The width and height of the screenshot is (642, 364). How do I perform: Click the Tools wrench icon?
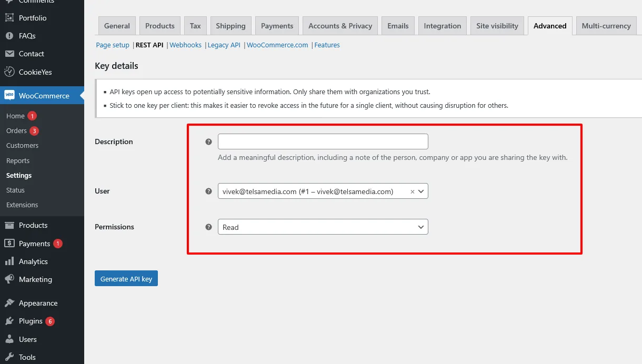(9, 357)
